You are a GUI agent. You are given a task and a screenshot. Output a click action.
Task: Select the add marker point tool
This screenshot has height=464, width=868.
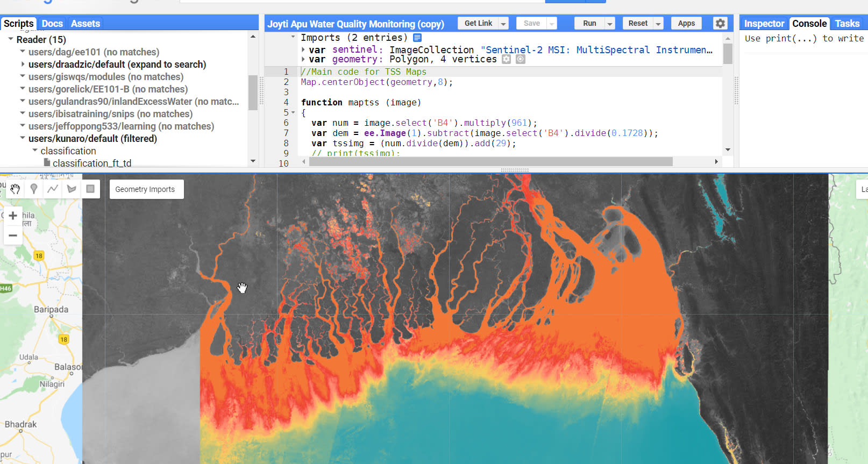[x=34, y=189]
